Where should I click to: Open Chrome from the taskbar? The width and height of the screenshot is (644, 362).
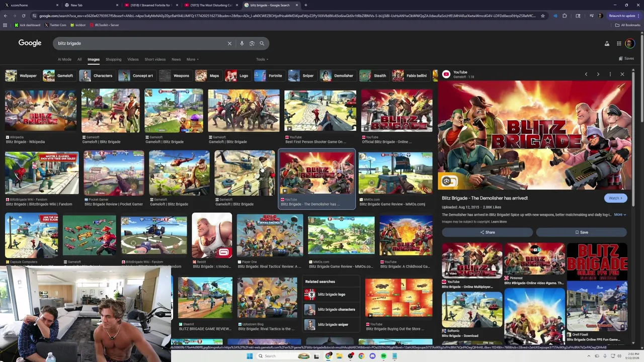[x=361, y=356]
